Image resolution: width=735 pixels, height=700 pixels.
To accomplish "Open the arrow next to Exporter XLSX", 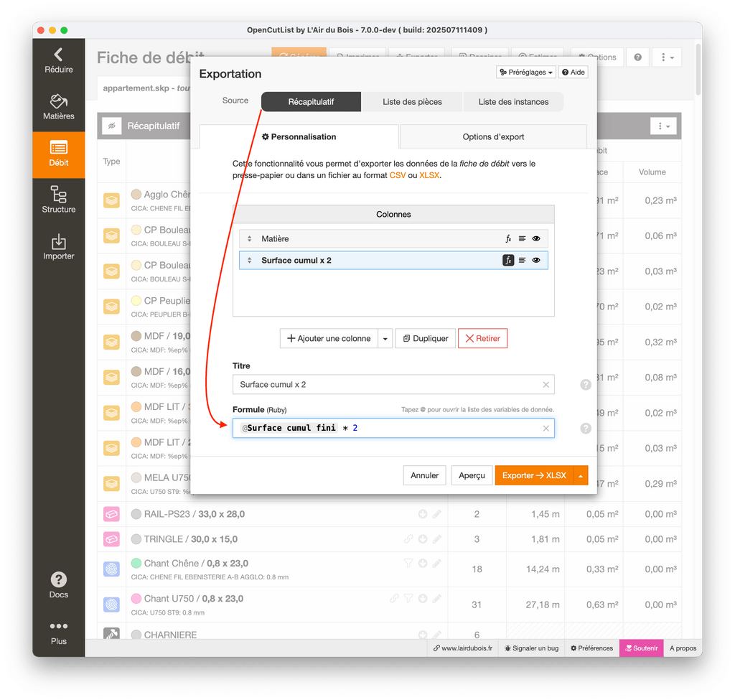I will (x=581, y=476).
